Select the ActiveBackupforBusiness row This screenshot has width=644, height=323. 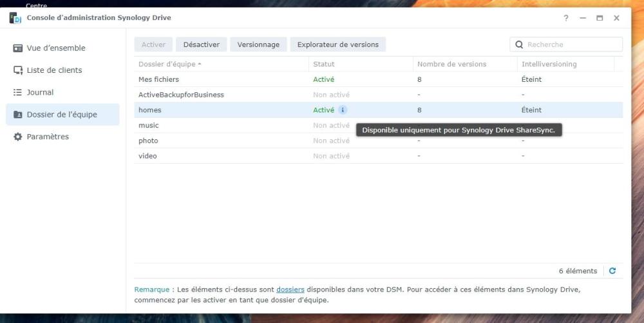(x=378, y=95)
